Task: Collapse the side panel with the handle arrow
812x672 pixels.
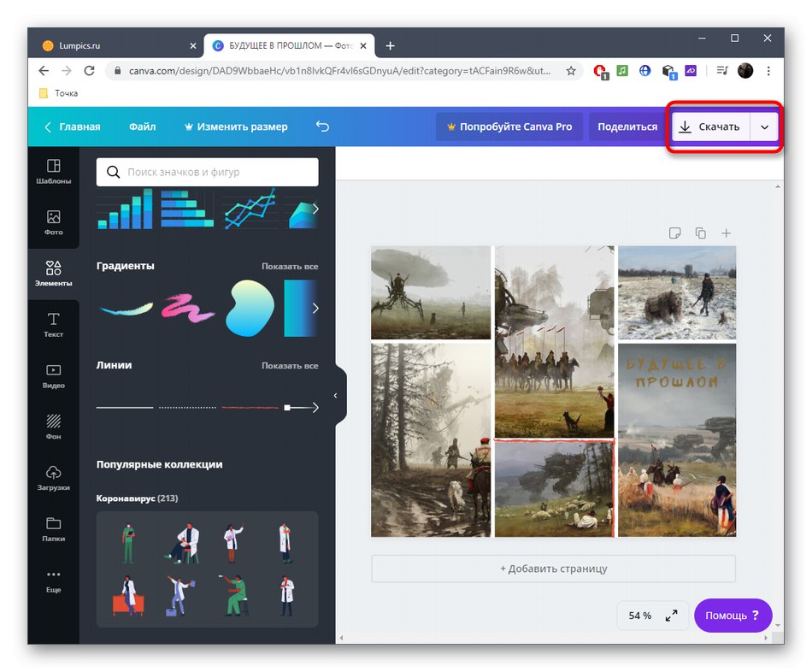Action: 336,396
